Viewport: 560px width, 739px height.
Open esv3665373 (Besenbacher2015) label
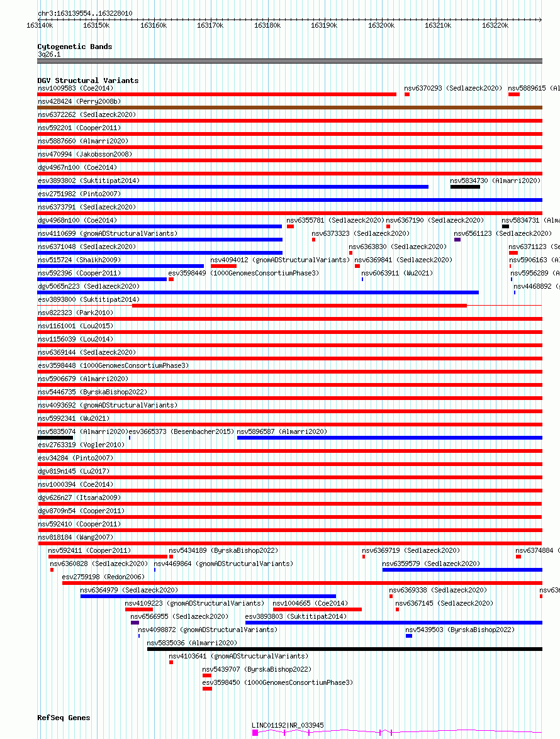click(x=181, y=431)
